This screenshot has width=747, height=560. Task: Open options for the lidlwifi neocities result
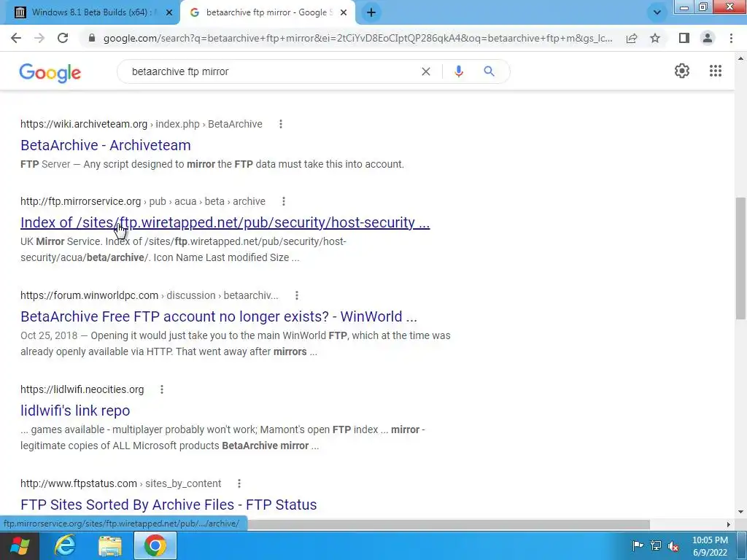click(162, 389)
